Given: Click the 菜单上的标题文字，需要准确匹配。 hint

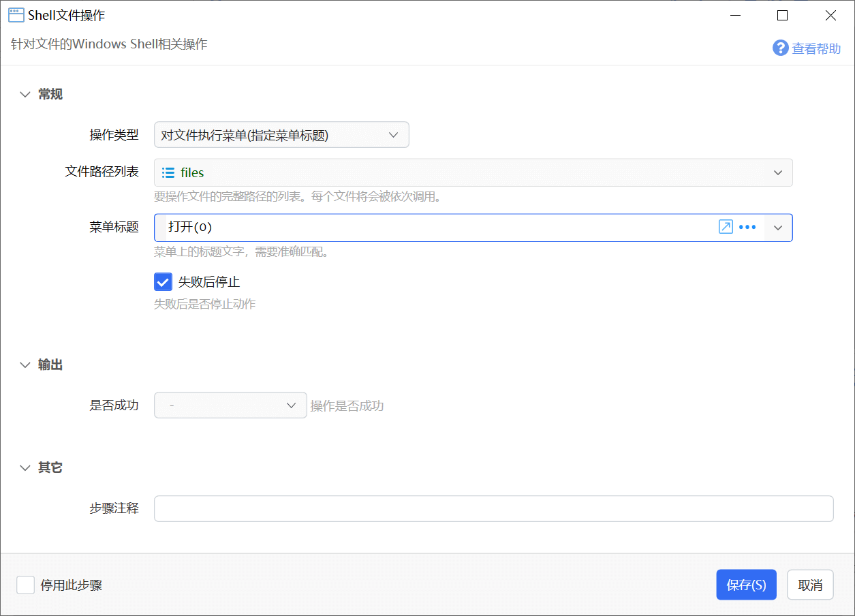Looking at the screenshot, I should point(242,251).
